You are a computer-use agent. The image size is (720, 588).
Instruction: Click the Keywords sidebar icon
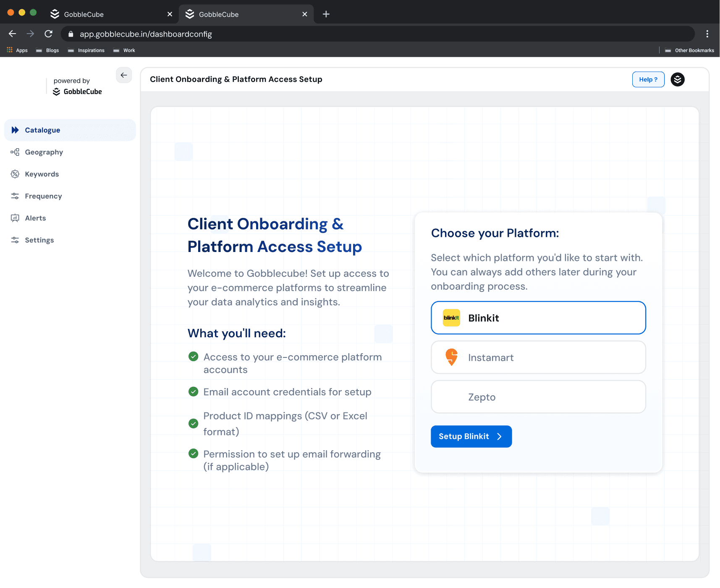[x=15, y=174]
